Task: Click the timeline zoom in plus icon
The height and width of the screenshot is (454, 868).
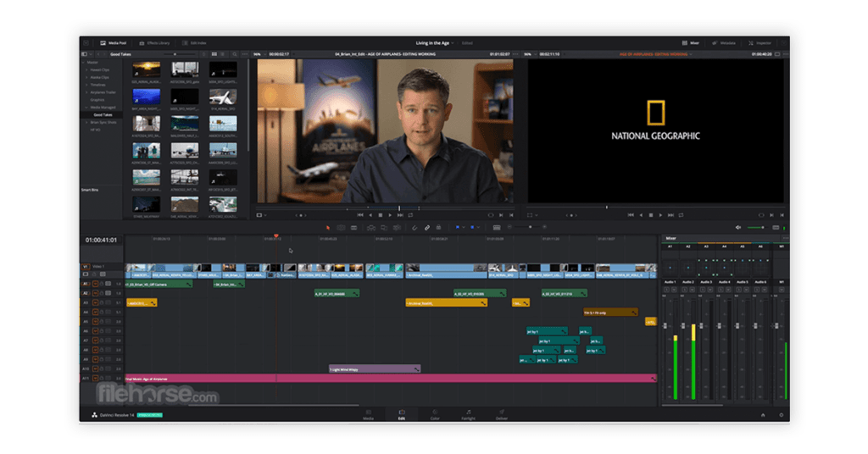Action: point(545,227)
